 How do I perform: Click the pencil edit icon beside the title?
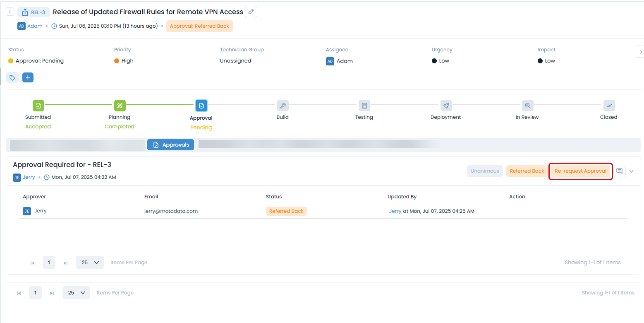[251, 12]
